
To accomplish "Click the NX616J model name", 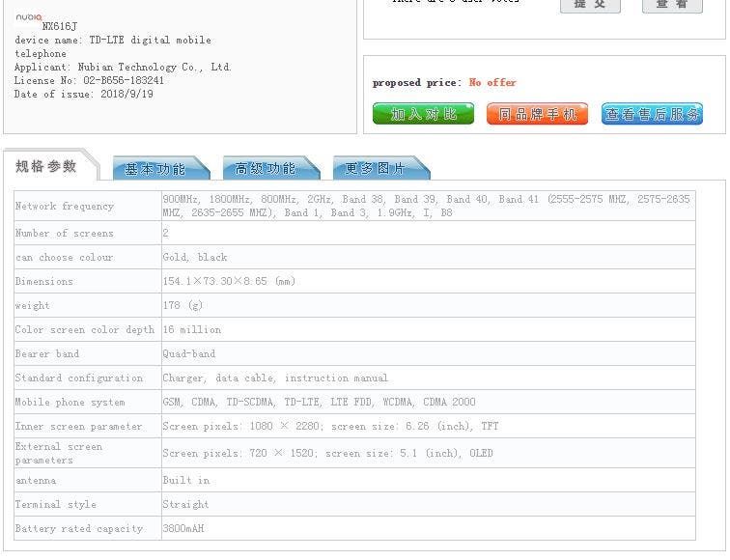I will pyautogui.click(x=60, y=26).
